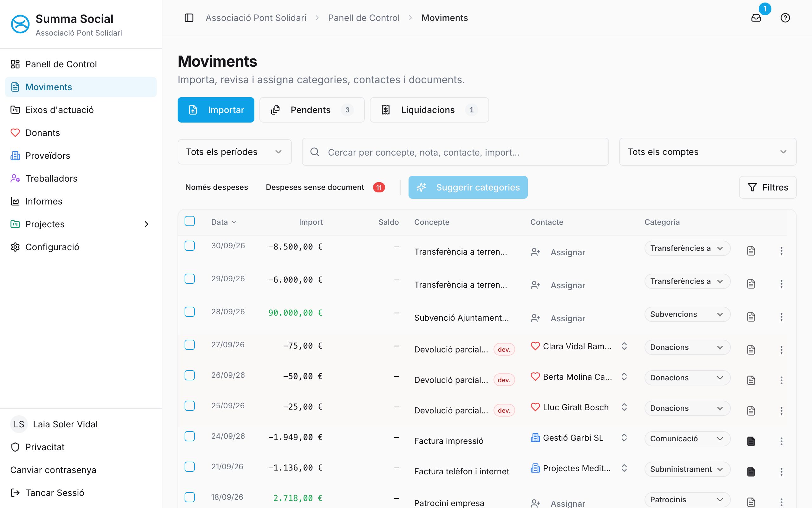Open Proveïdors in sidebar
Image resolution: width=812 pixels, height=508 pixels.
(81, 156)
